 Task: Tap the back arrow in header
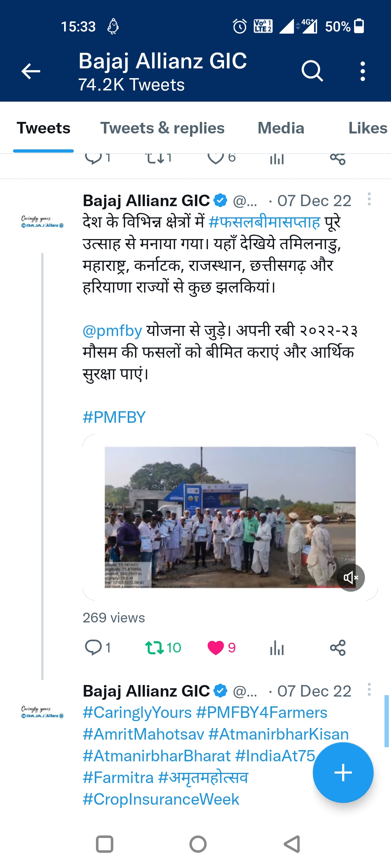coord(31,71)
